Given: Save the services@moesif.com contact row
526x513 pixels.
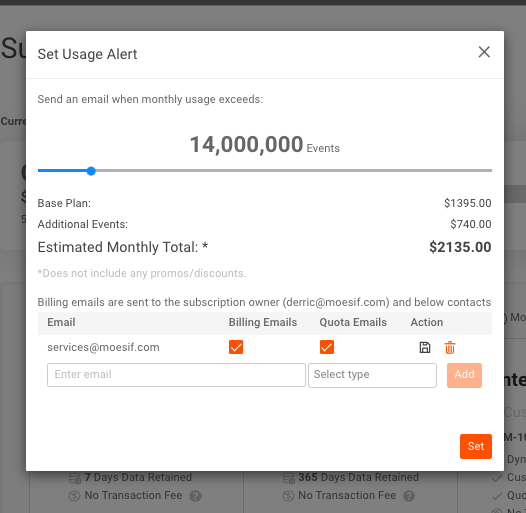Looking at the screenshot, I should pyautogui.click(x=425, y=348).
